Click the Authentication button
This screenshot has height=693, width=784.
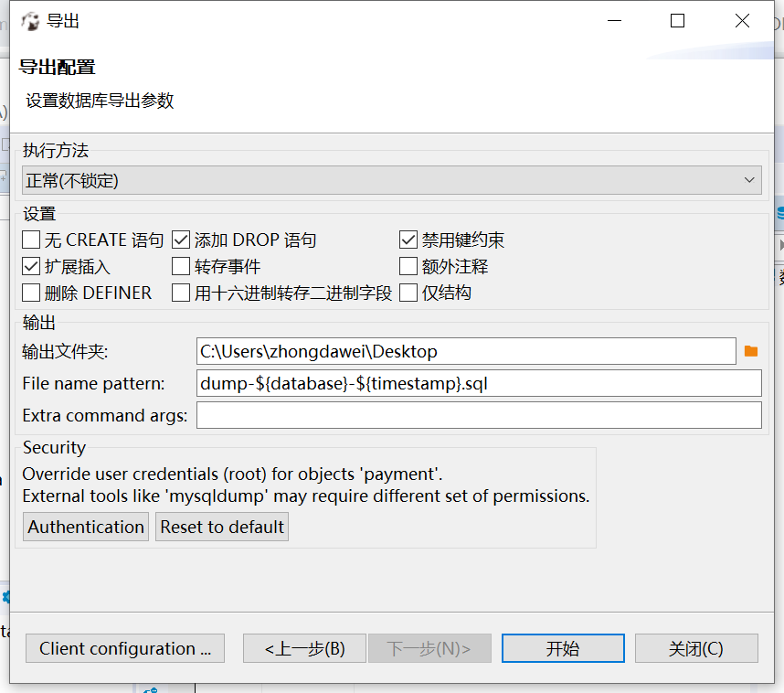(x=85, y=527)
